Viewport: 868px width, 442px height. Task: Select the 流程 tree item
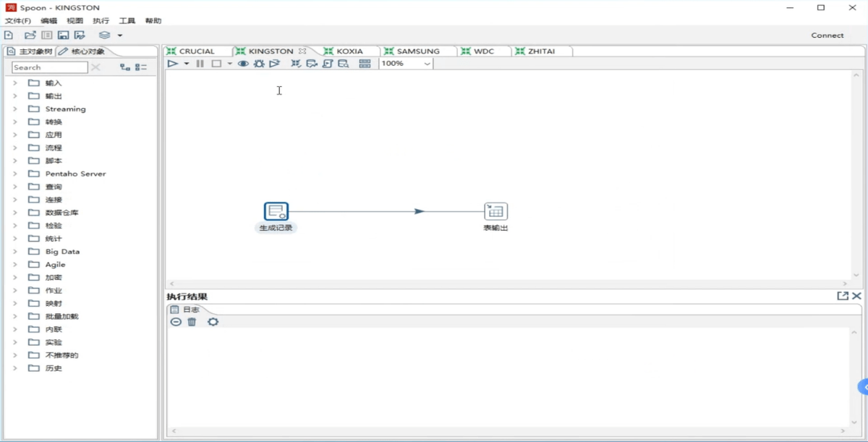(54, 148)
